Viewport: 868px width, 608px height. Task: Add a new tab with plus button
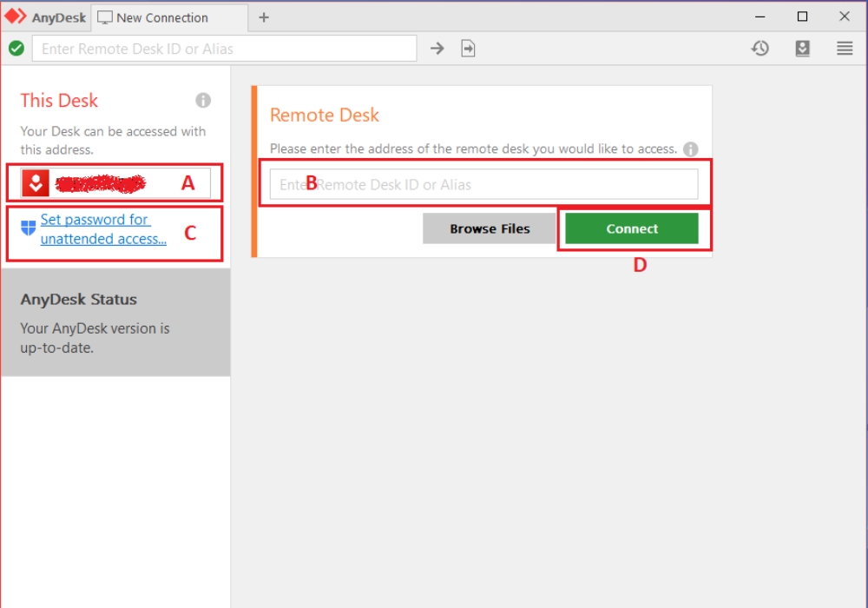(x=264, y=17)
